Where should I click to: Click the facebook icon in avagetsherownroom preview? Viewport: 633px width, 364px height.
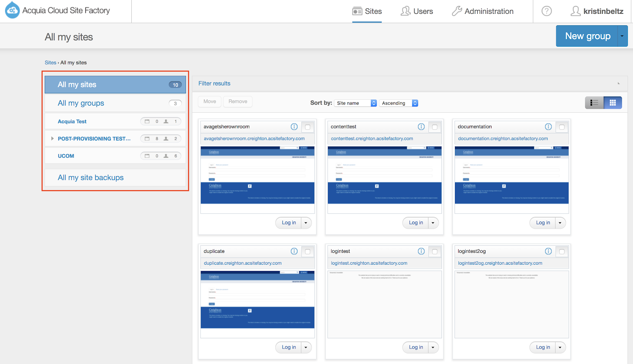click(x=250, y=186)
